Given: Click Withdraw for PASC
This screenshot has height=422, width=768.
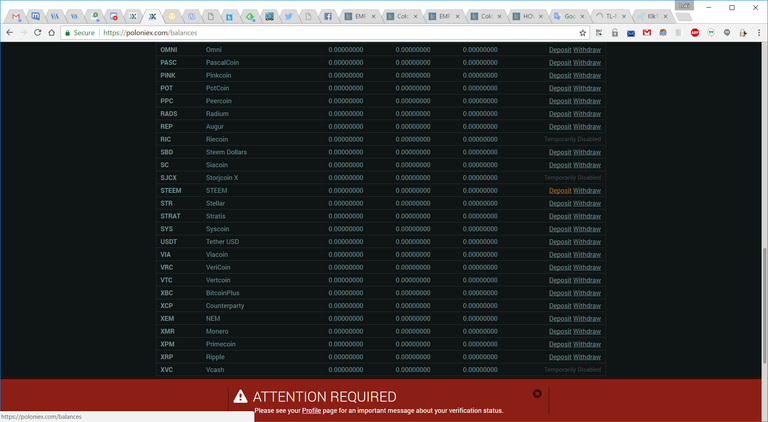Looking at the screenshot, I should [587, 63].
